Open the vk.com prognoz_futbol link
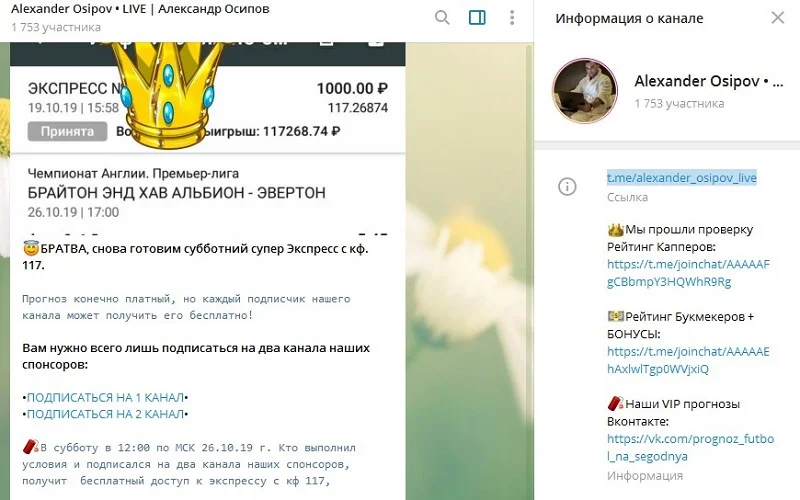Viewport: 800px width, 500px height. pyautogui.click(x=690, y=447)
